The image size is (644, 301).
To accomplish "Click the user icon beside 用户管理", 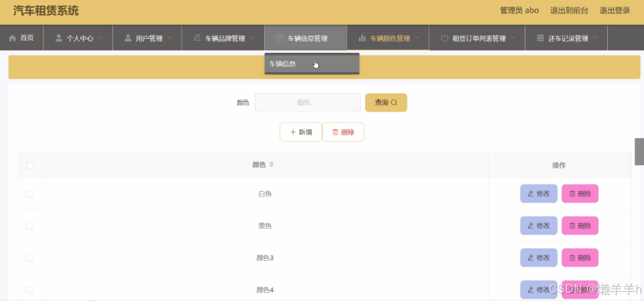I will point(128,38).
